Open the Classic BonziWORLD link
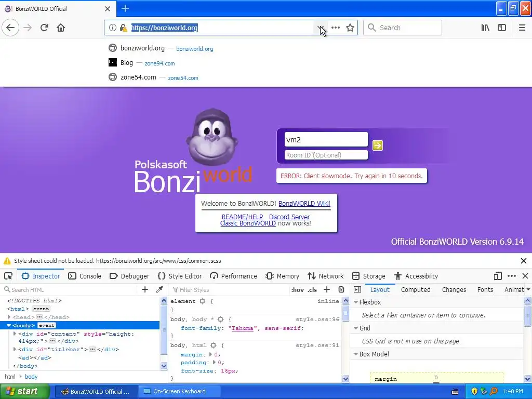This screenshot has height=399, width=532. (x=248, y=223)
